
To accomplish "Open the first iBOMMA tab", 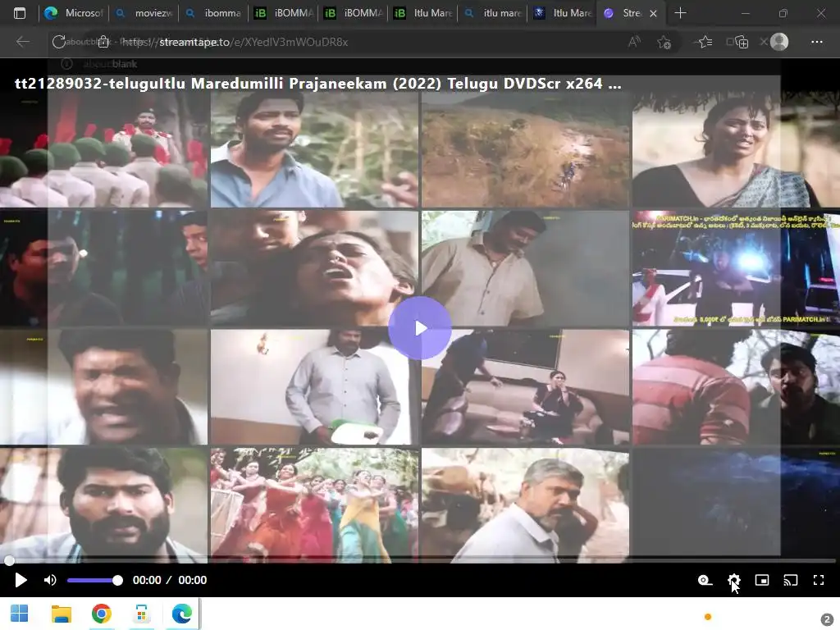I will [283, 13].
